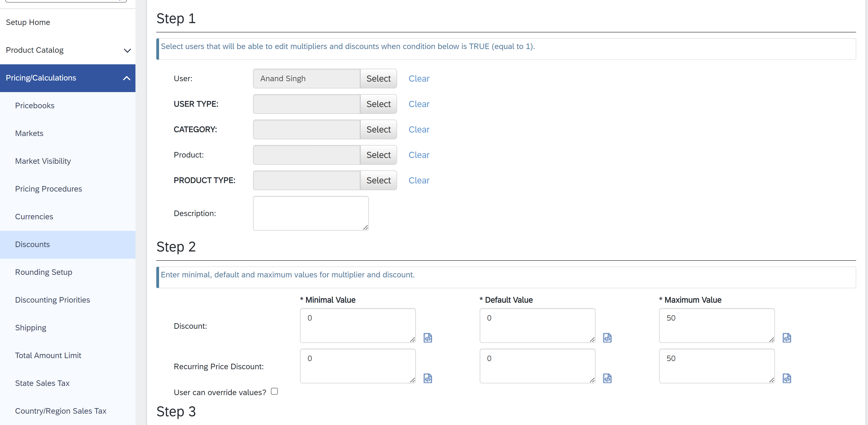The height and width of the screenshot is (425, 868).
Task: Open formula editor for Recurring Price Discount Maximum Value
Action: pyautogui.click(x=787, y=378)
